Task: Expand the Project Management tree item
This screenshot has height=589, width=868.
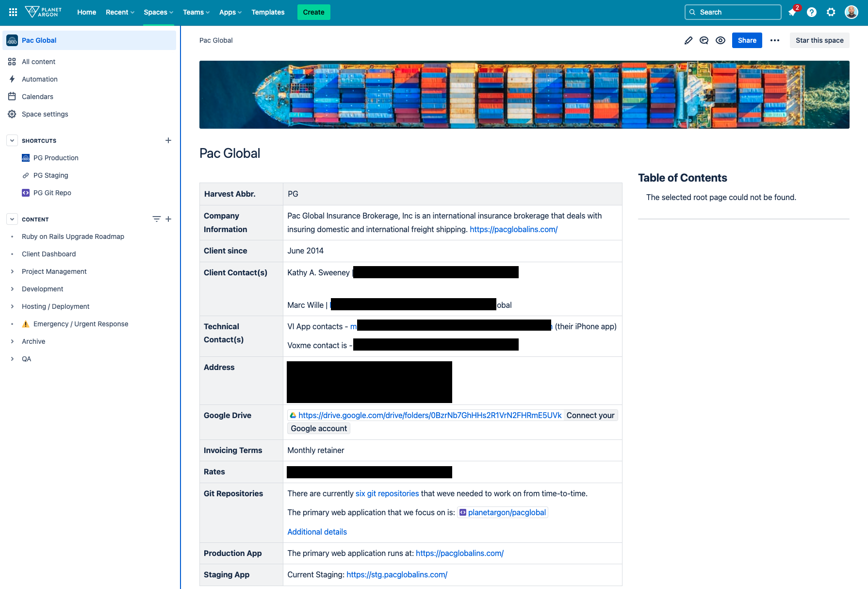Action: [12, 271]
